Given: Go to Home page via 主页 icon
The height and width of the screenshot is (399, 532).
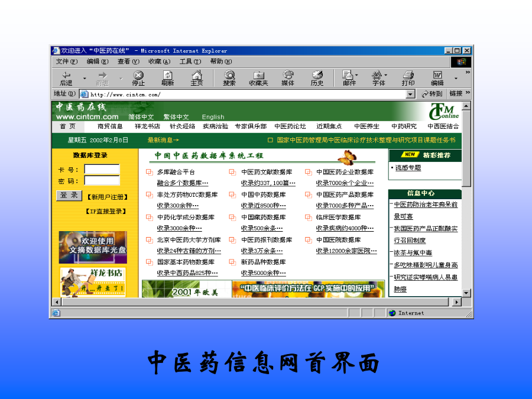Looking at the screenshot, I should point(197,79).
